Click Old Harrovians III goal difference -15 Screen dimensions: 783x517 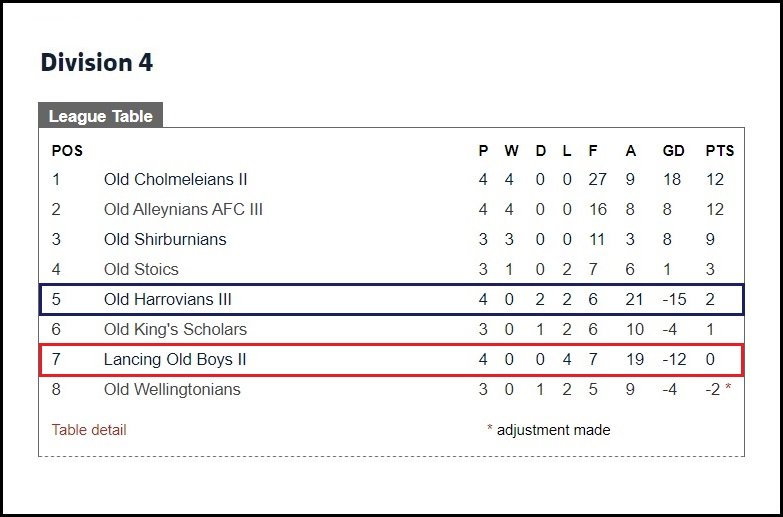tap(674, 299)
